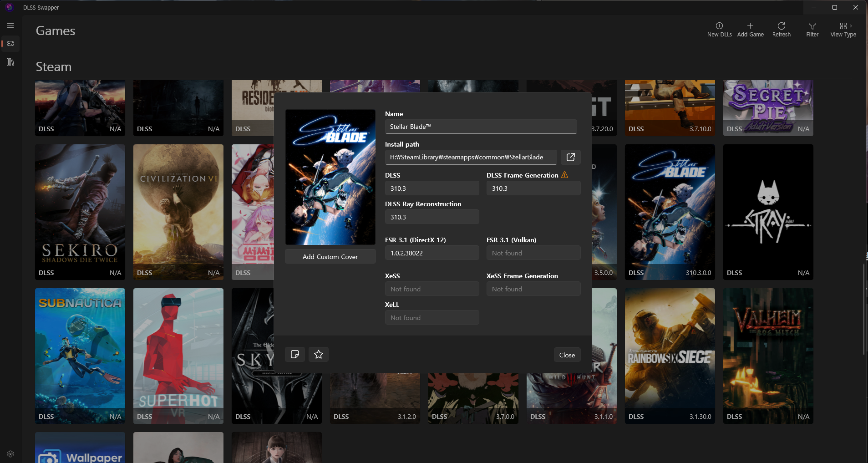Click the Steam section heading
The image size is (868, 463).
pos(54,67)
